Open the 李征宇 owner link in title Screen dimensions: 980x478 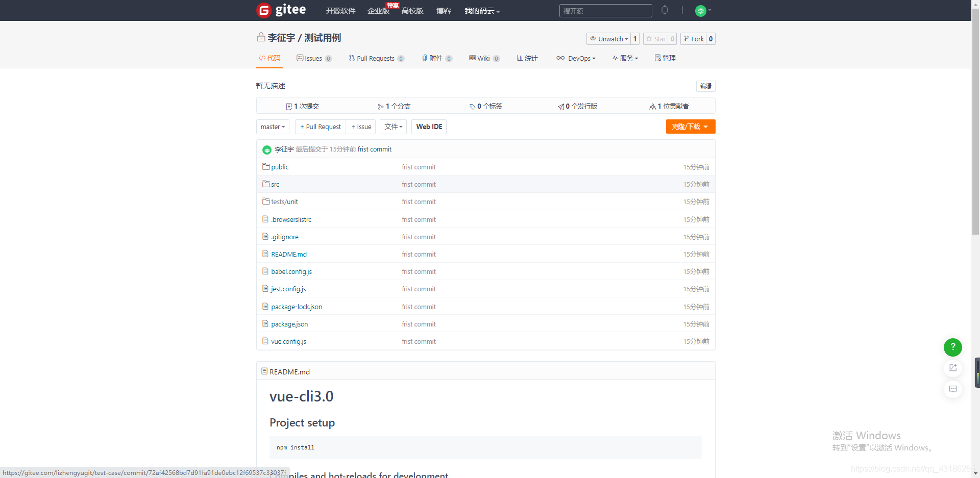point(281,38)
